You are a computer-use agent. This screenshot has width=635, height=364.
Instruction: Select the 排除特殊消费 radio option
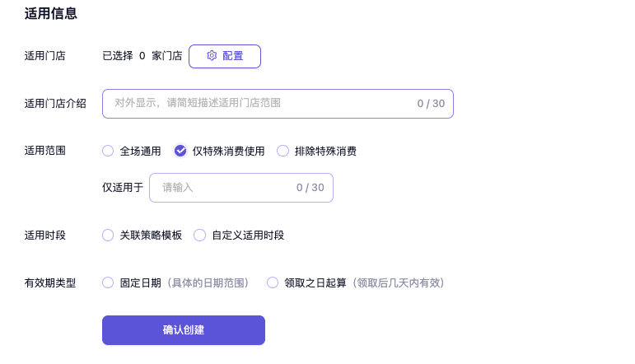(282, 151)
